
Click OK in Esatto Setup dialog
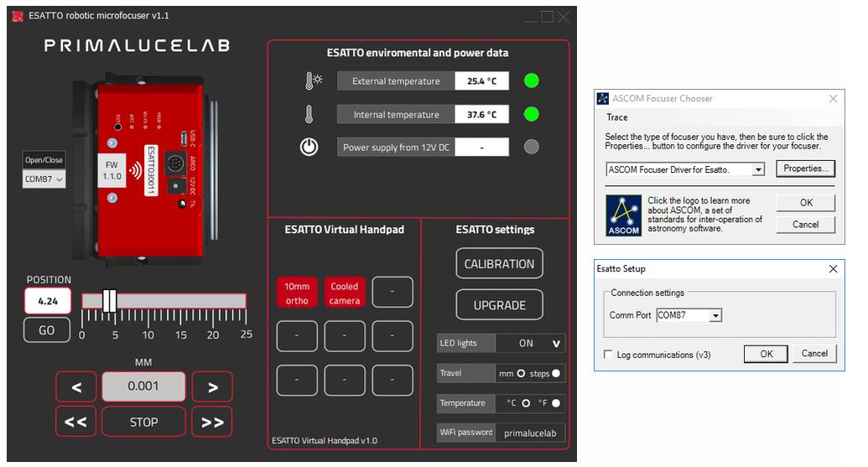point(767,354)
